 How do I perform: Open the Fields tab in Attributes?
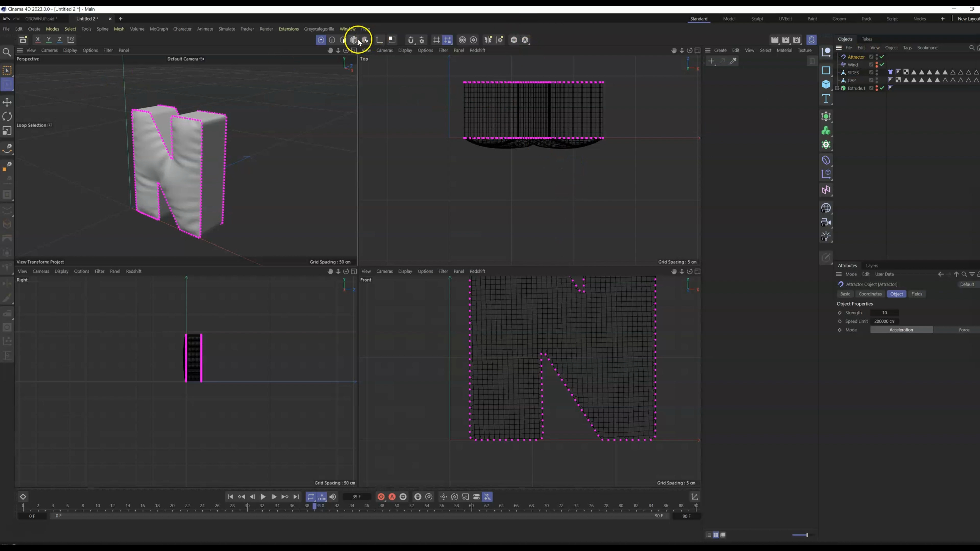917,294
